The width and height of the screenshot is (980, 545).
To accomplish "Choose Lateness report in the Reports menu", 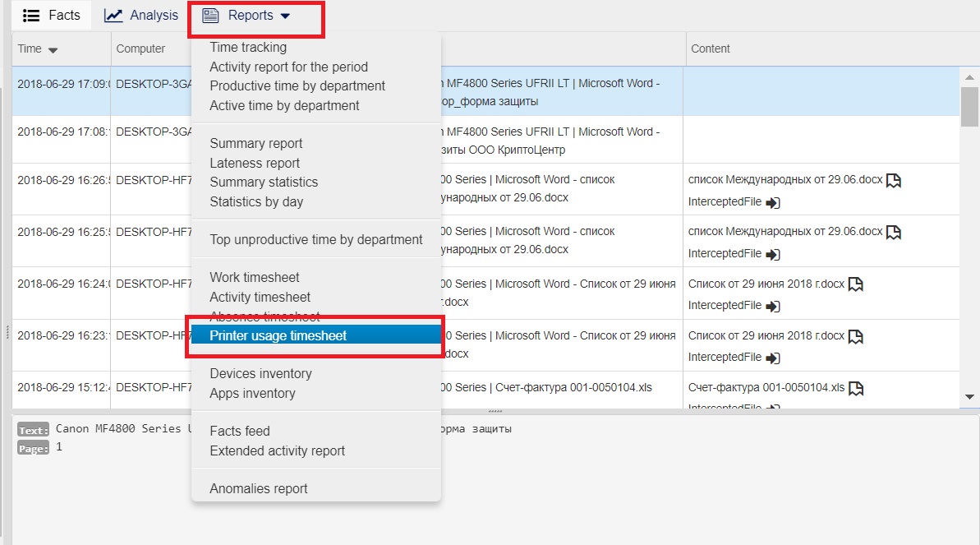I will click(x=255, y=163).
